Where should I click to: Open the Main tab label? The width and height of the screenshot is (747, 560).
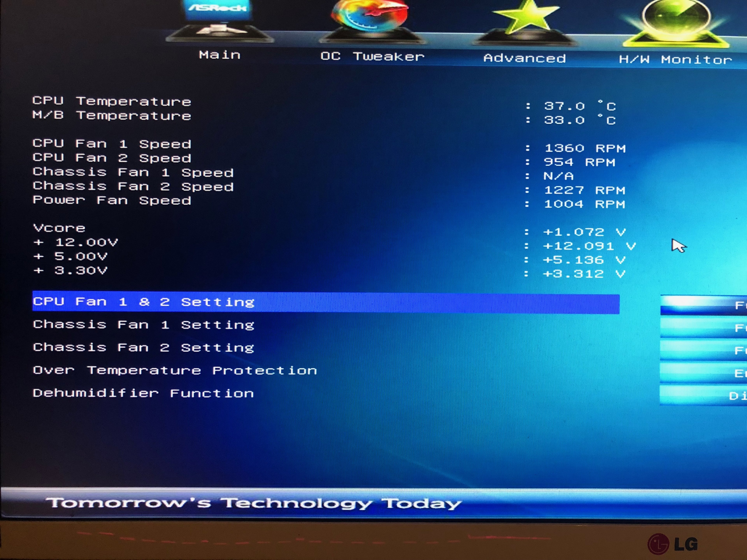tap(219, 55)
